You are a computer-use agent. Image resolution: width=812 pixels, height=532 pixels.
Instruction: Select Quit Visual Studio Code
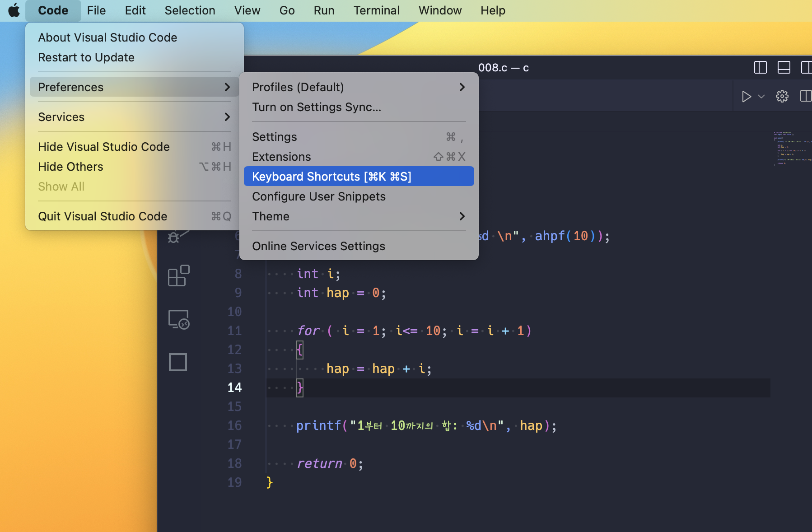[x=135, y=216]
